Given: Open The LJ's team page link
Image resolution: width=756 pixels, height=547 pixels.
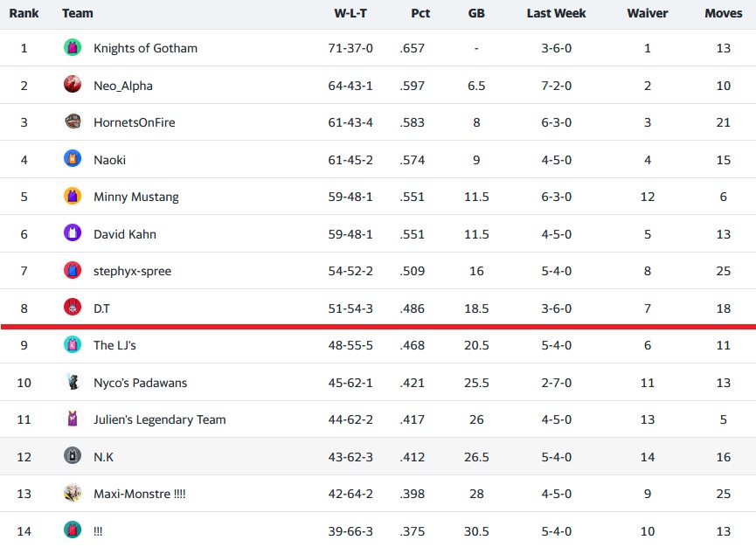Looking at the screenshot, I should pyautogui.click(x=114, y=345).
